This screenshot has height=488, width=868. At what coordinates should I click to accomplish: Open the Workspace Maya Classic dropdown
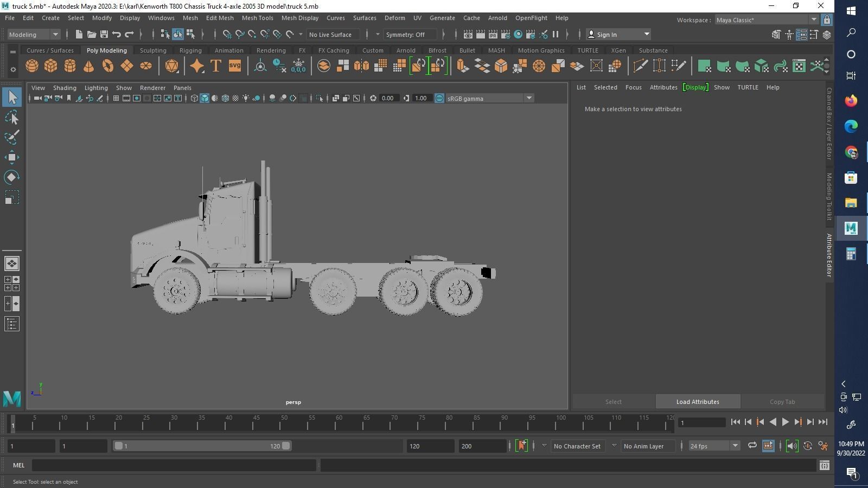(767, 20)
